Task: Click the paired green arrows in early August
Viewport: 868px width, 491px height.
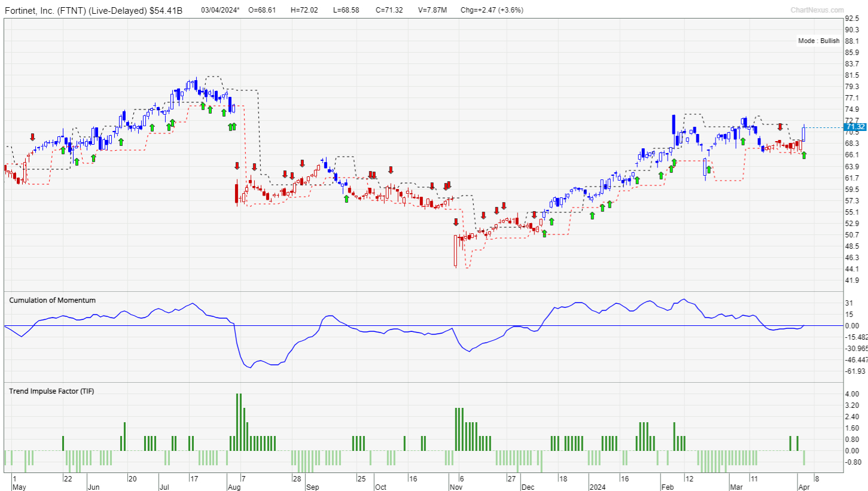Action: point(232,126)
